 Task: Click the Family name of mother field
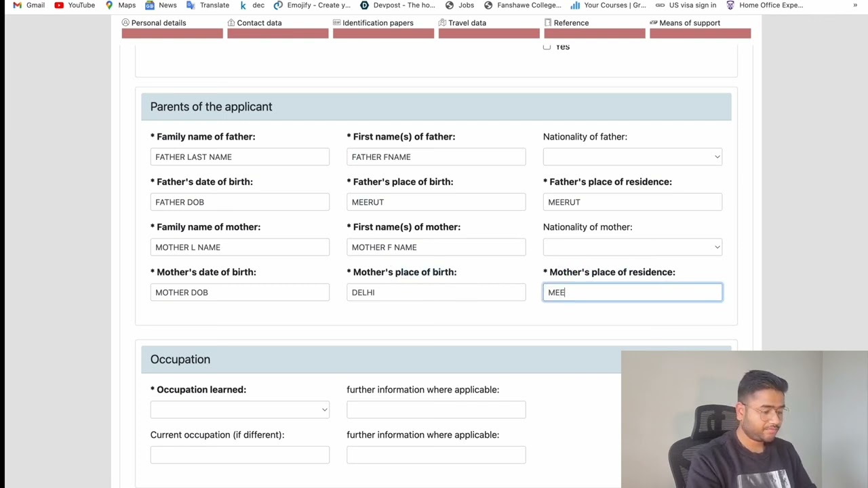coord(240,247)
